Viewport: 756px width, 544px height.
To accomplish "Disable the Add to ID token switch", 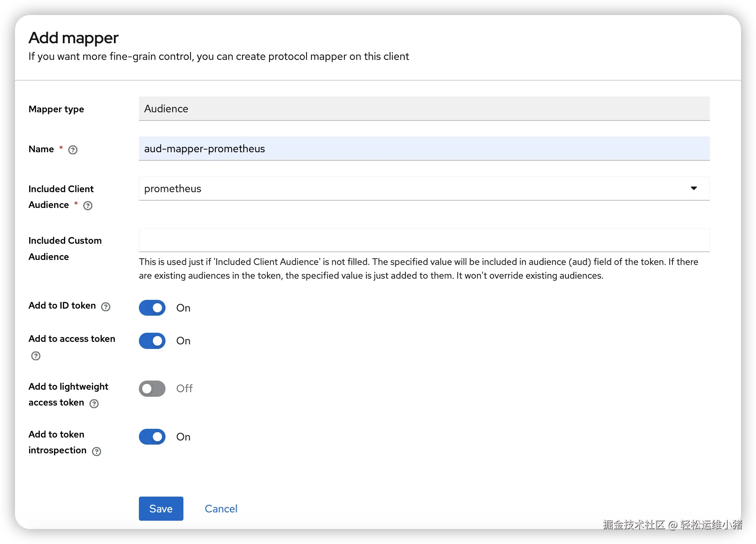I will coord(152,308).
